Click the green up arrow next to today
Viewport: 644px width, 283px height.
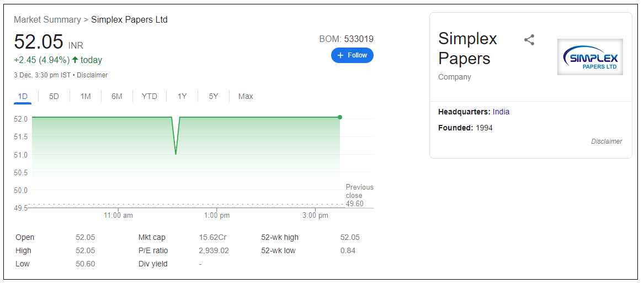(75, 60)
